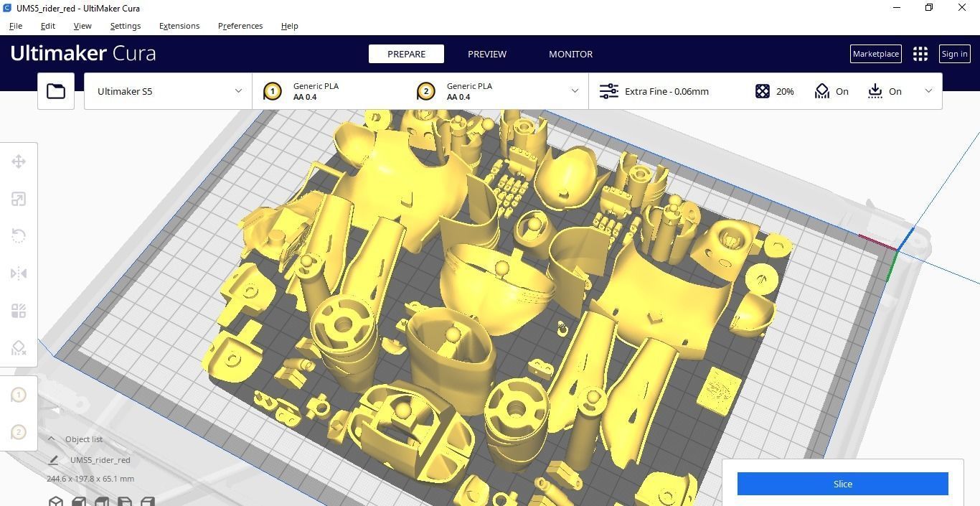Switch to the PREPARE stage

pos(406,54)
